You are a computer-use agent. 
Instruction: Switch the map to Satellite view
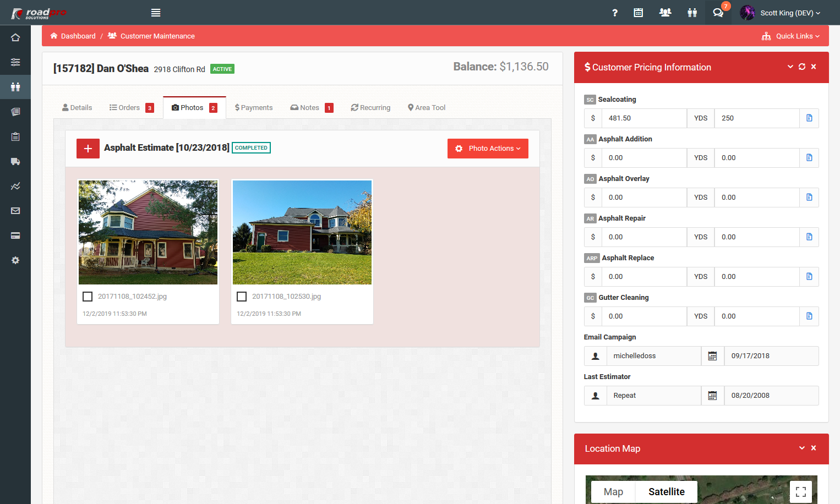[x=666, y=491]
